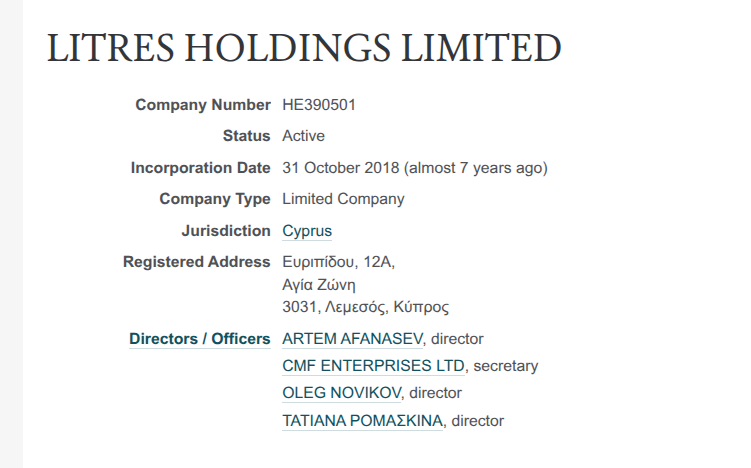The image size is (751, 468).
Task: View OLEG NOVIKOV director details
Action: tap(343, 393)
